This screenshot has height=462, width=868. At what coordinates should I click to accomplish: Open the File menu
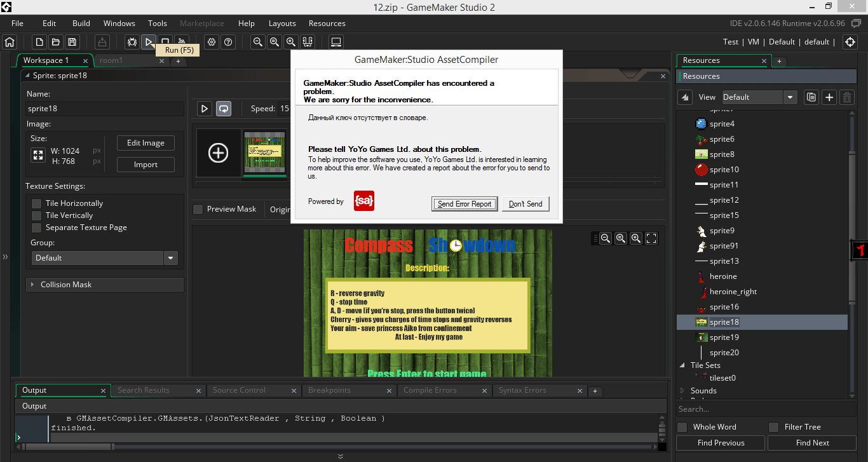pyautogui.click(x=17, y=24)
